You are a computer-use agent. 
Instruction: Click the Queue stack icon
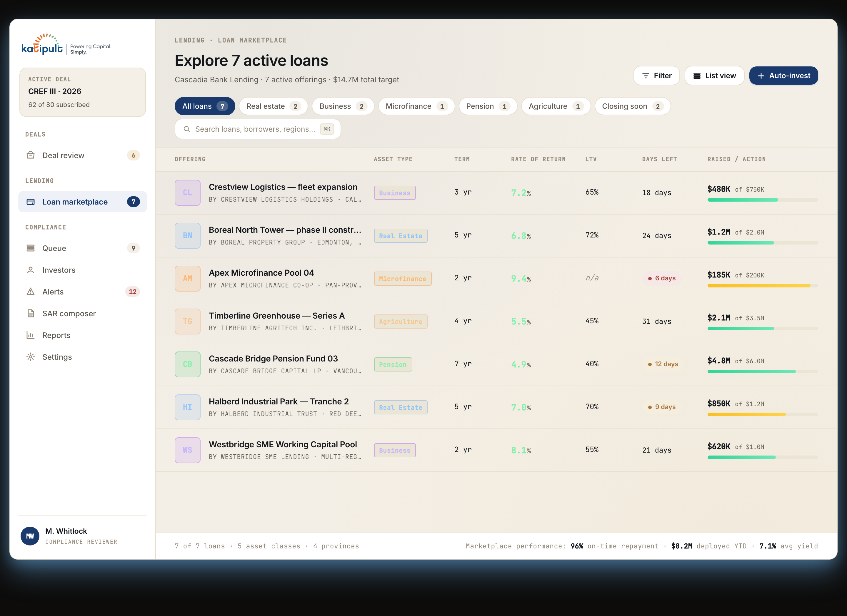pos(31,248)
